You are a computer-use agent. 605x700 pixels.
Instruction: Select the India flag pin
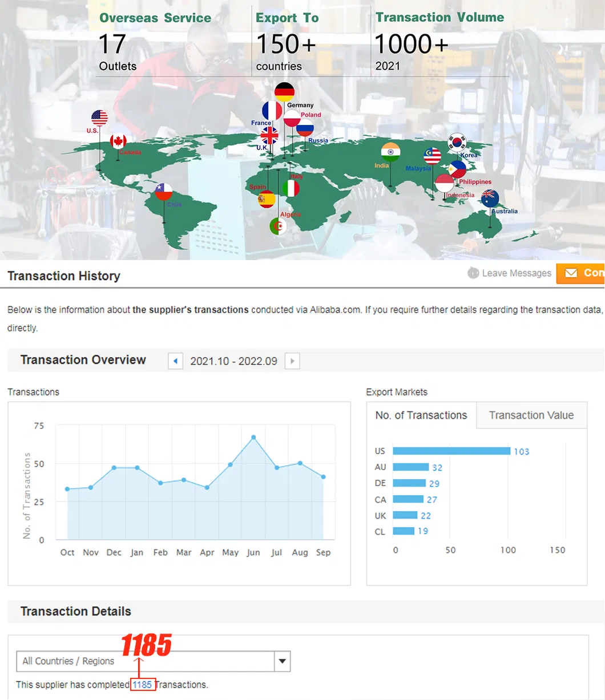391,152
